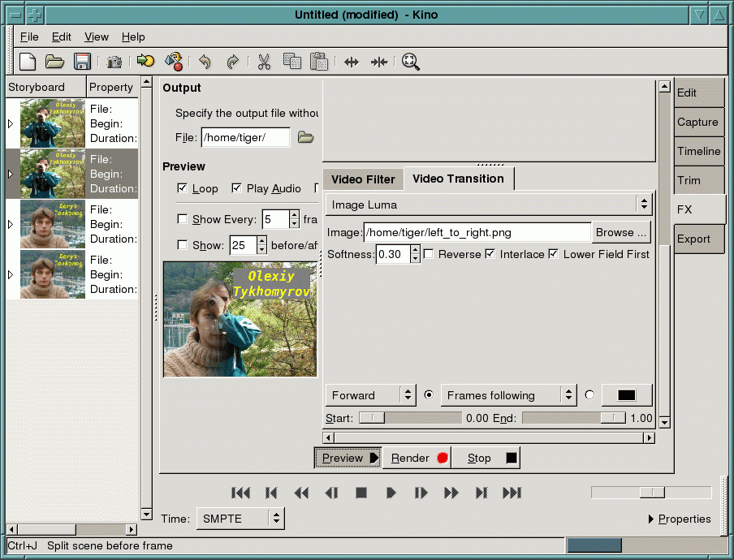Click the black color swatch button
The width and height of the screenshot is (734, 560).
point(626,395)
